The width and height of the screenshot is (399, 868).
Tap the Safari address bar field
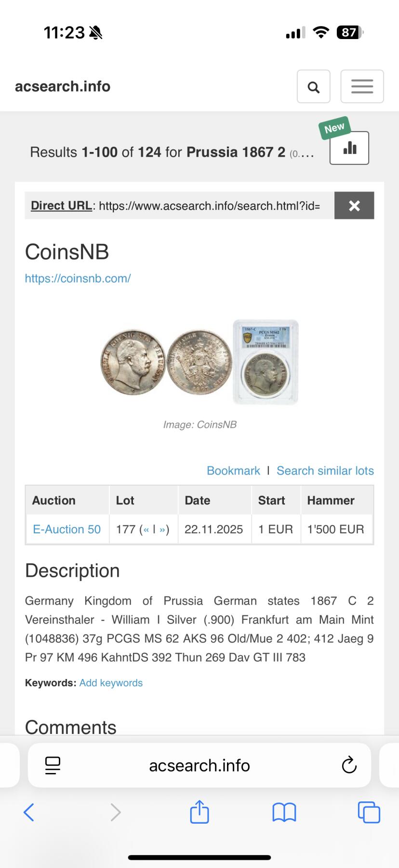coord(199,765)
